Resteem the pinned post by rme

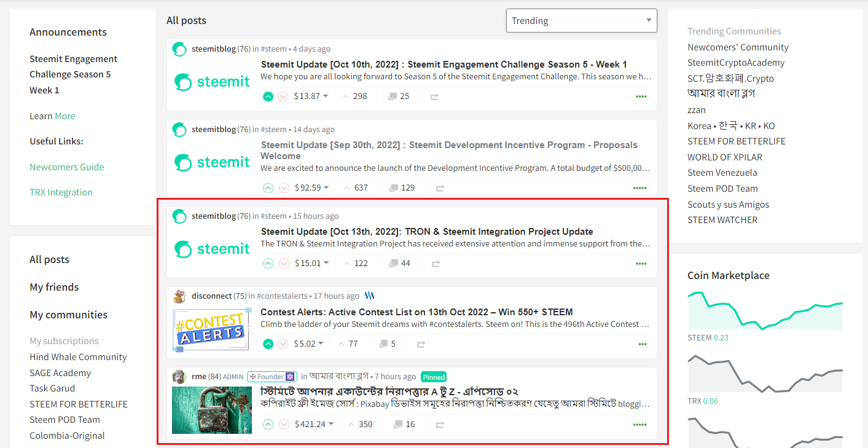pyautogui.click(x=440, y=425)
